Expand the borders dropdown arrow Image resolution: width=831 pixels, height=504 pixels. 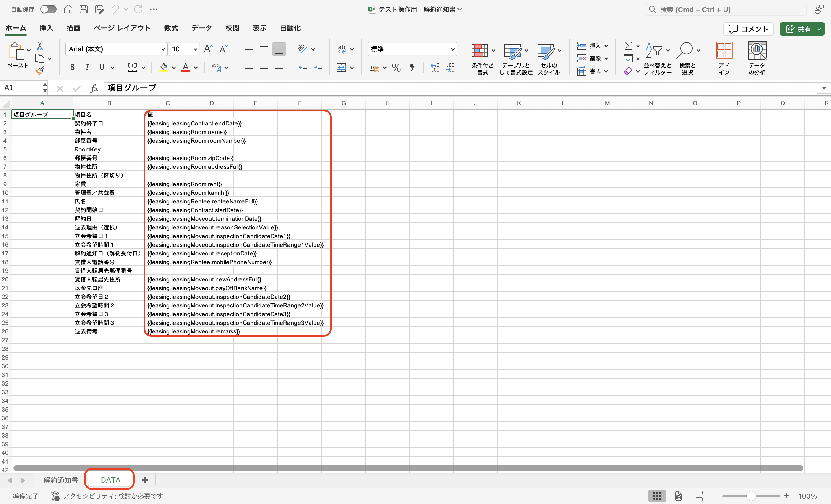coord(143,68)
